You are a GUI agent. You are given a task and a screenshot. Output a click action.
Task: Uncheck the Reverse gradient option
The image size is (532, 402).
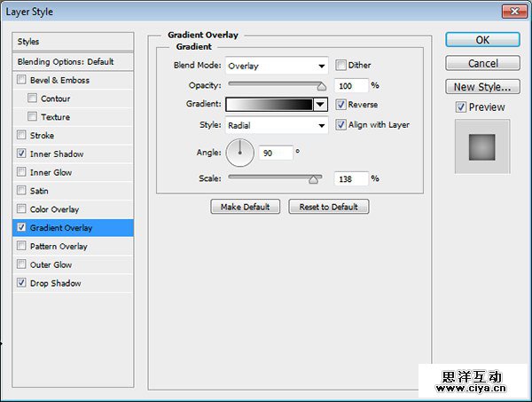click(341, 105)
